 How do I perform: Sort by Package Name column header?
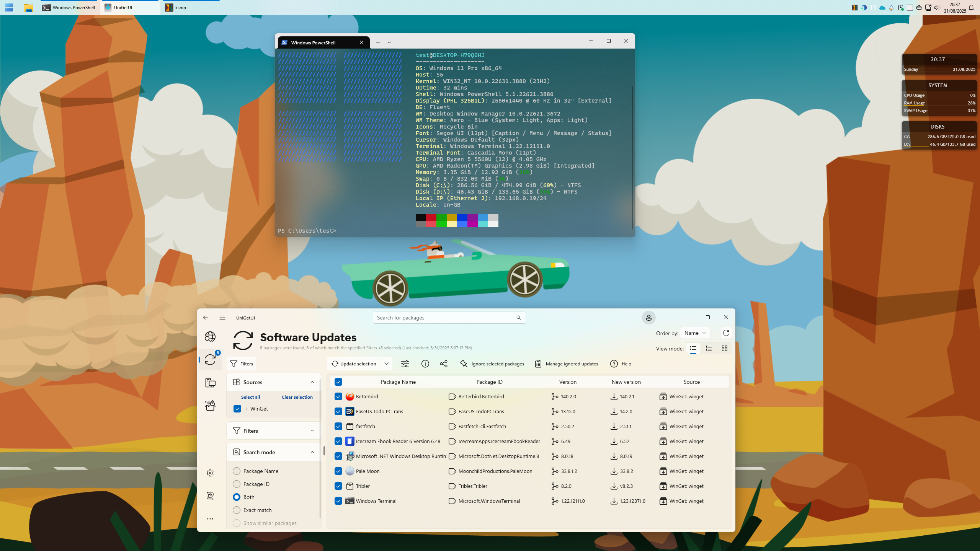pyautogui.click(x=398, y=382)
